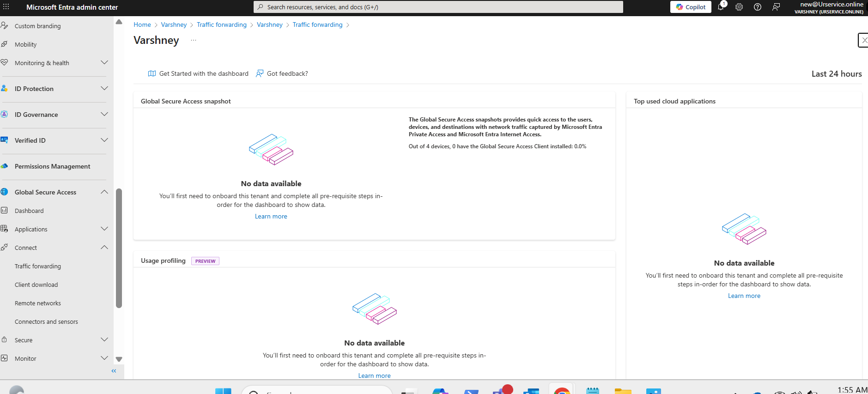Screen dimensions: 868x394
Task: Open the portal settings gear icon
Action: pyautogui.click(x=739, y=7)
